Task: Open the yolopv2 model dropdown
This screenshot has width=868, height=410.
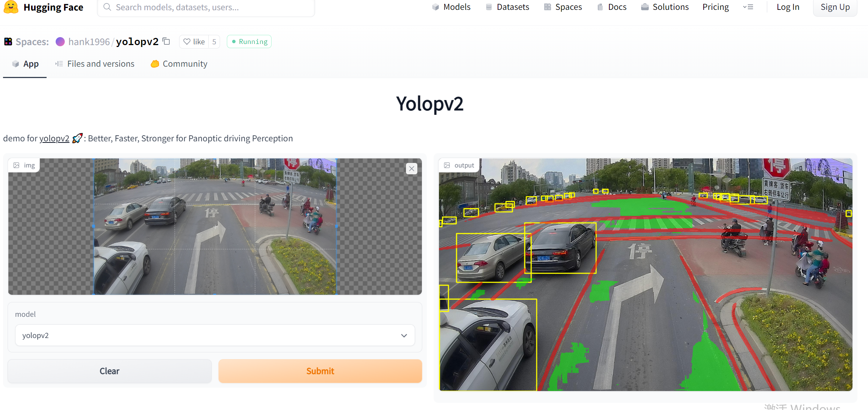Action: [215, 335]
